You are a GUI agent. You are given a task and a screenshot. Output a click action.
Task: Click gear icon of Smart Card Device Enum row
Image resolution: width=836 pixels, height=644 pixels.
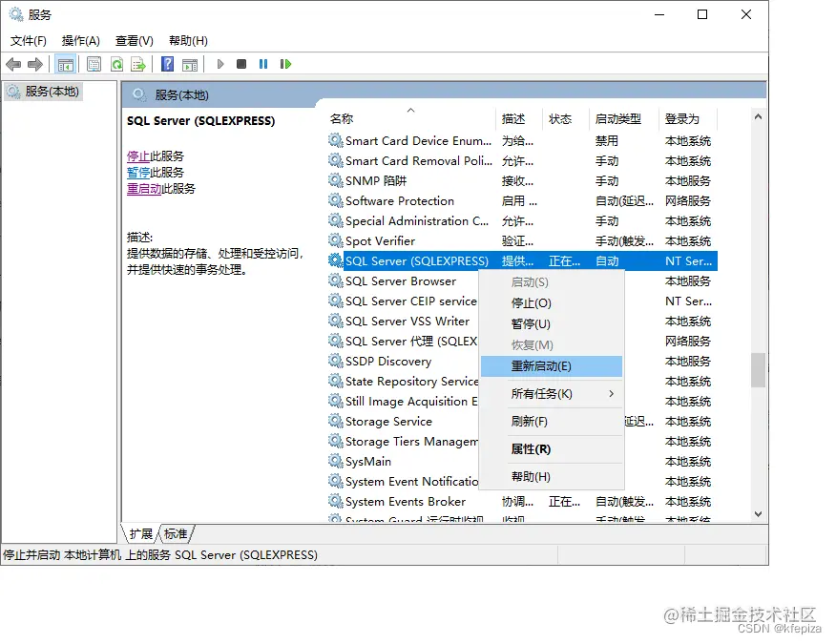point(335,141)
